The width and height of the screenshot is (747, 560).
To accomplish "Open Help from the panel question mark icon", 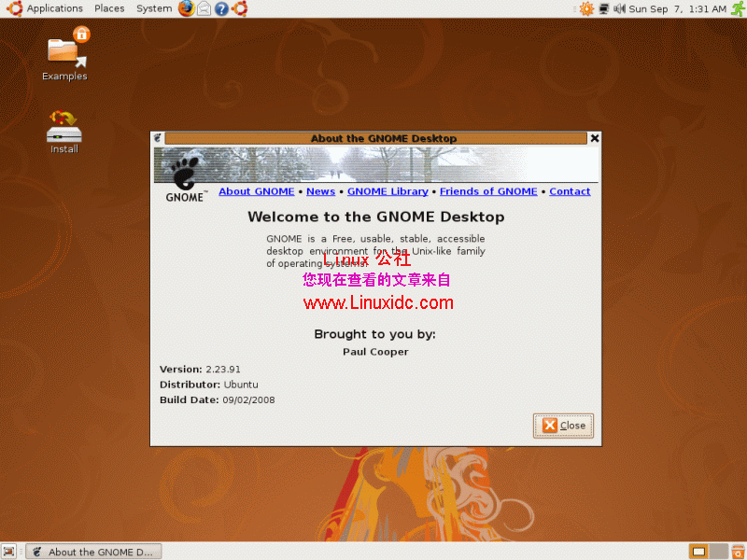I will point(221,7).
